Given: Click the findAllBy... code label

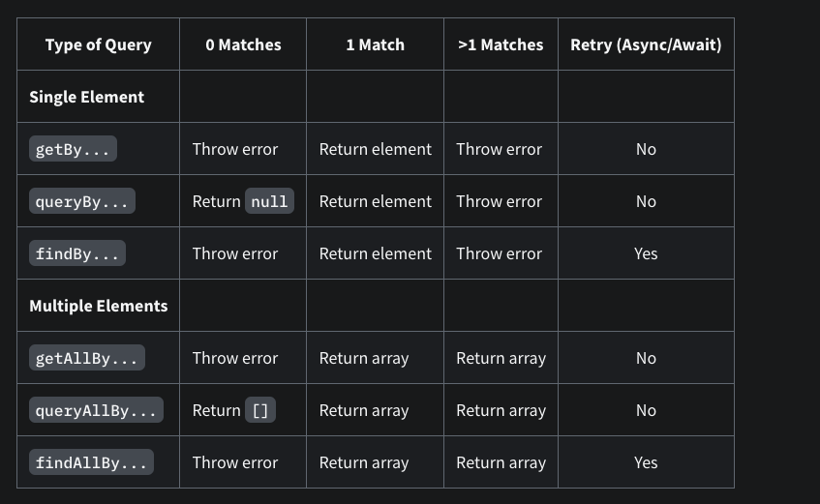Looking at the screenshot, I should pos(92,462).
